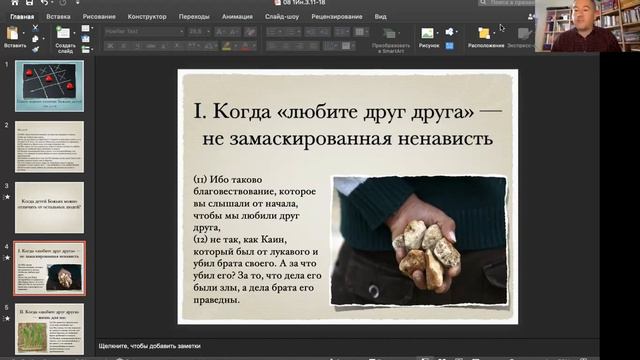Select slide 3 thumbnail
The height and width of the screenshot is (360, 640).
49,207
